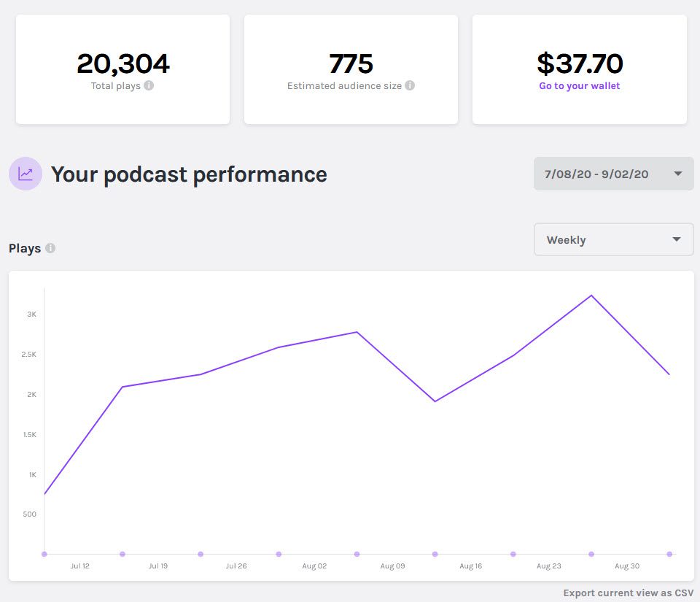
Task: Click the purple podcast performance chart icon
Action: point(25,174)
